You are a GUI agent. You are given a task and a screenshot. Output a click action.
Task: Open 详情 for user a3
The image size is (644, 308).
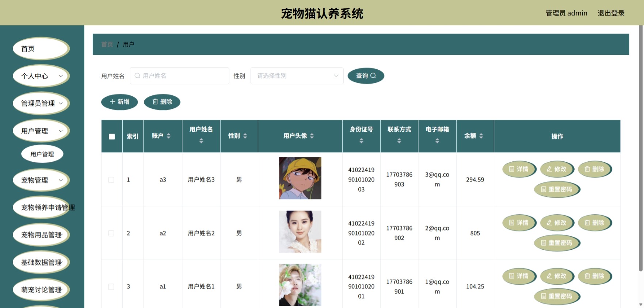coord(519,169)
